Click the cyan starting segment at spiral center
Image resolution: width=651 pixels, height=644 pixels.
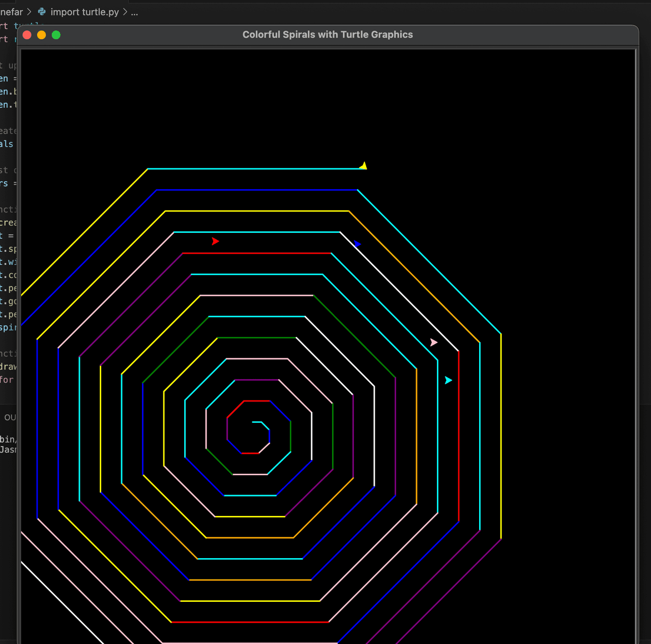(257, 422)
